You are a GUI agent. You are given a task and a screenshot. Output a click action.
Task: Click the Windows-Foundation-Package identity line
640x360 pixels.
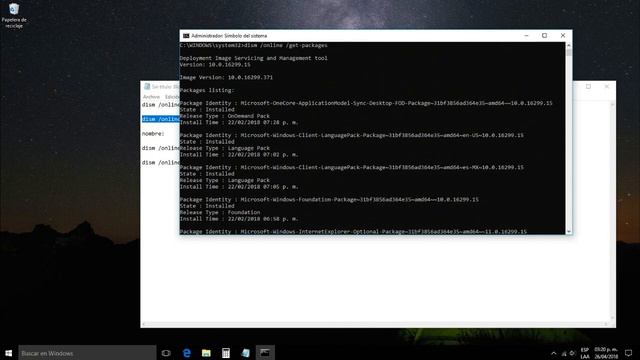tap(329, 200)
